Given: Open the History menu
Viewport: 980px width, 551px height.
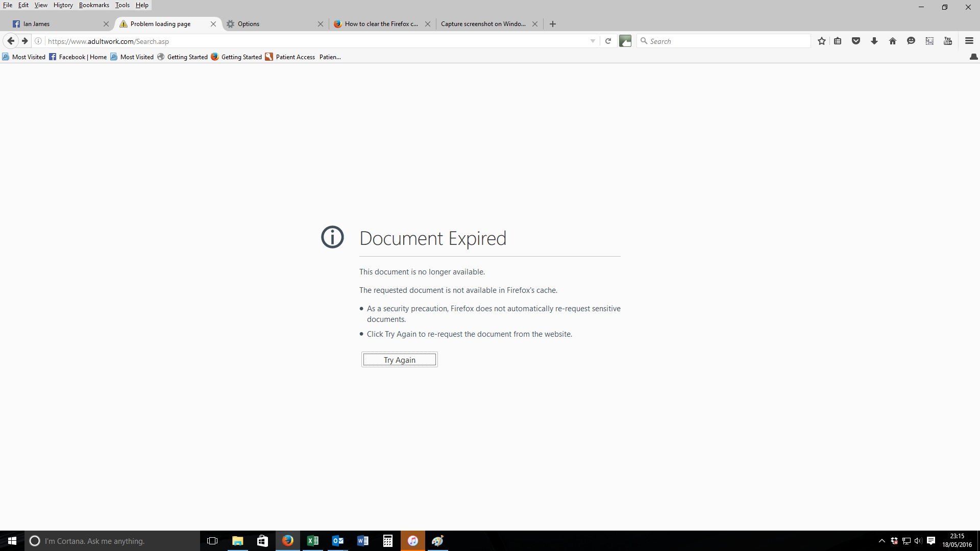Looking at the screenshot, I should (63, 5).
